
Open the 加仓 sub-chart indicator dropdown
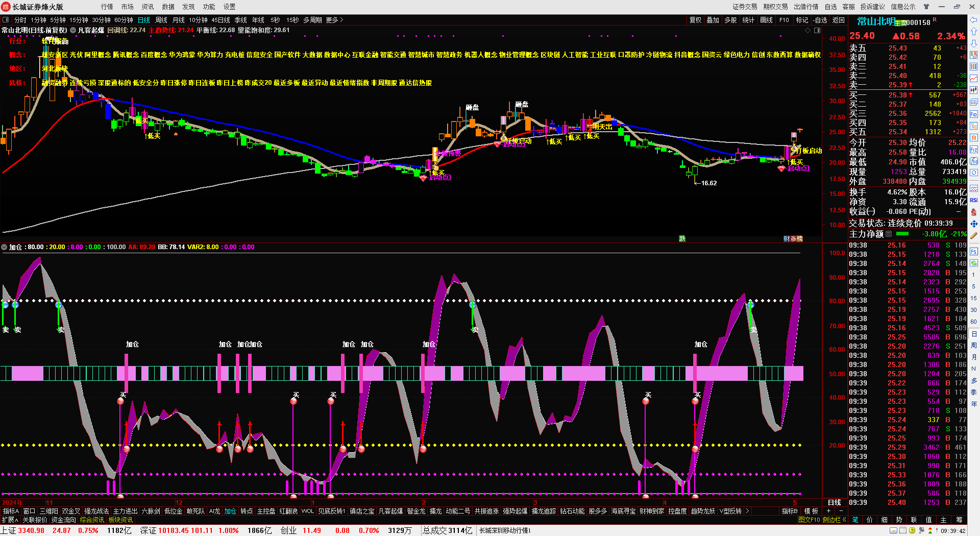(4, 247)
